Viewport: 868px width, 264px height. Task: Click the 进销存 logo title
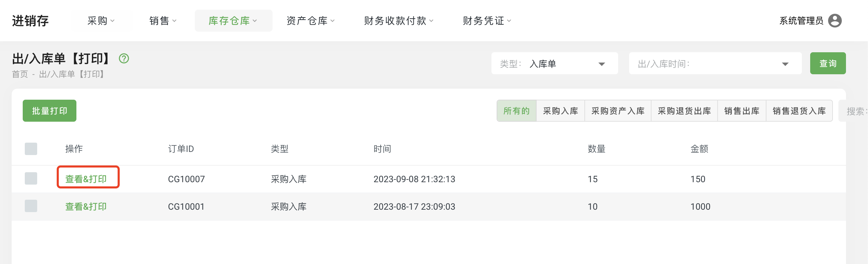(x=30, y=21)
